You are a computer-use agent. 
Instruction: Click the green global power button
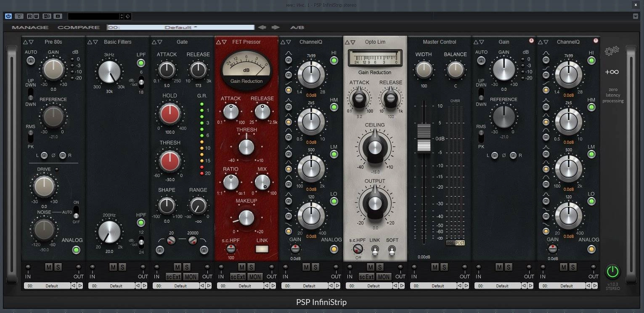[x=612, y=271]
